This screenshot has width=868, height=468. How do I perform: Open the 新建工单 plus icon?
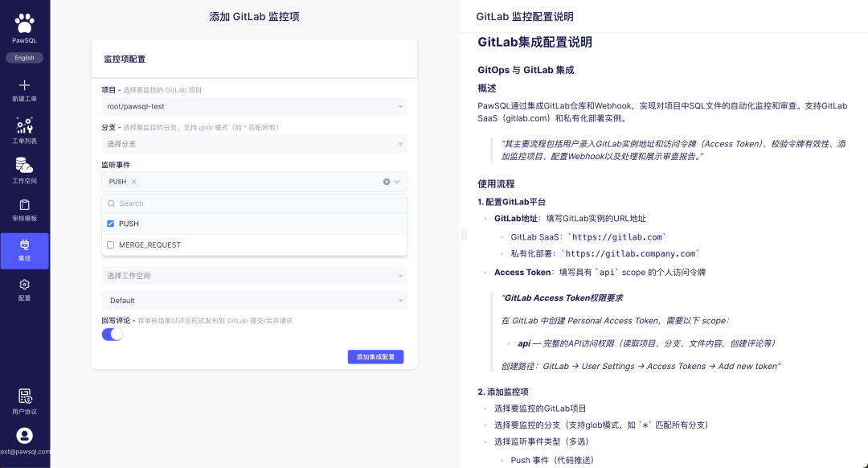(x=24, y=84)
